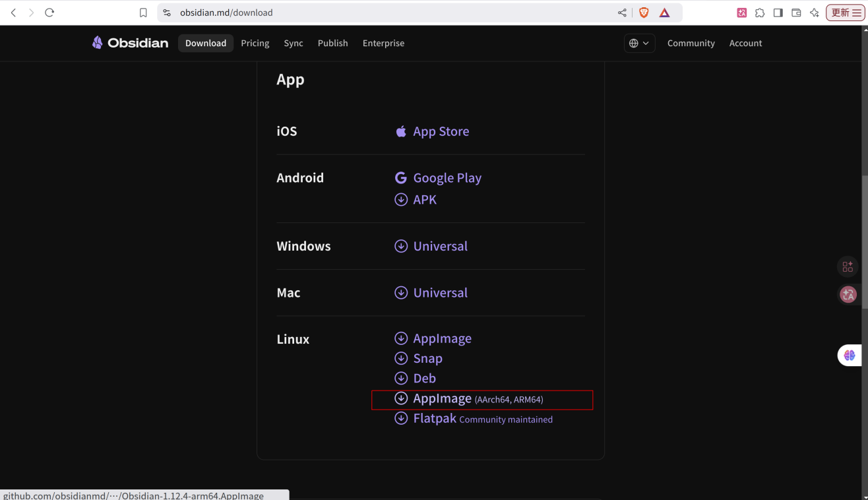This screenshot has width=868, height=500.
Task: Download the Linux Deb package
Action: 425,379
